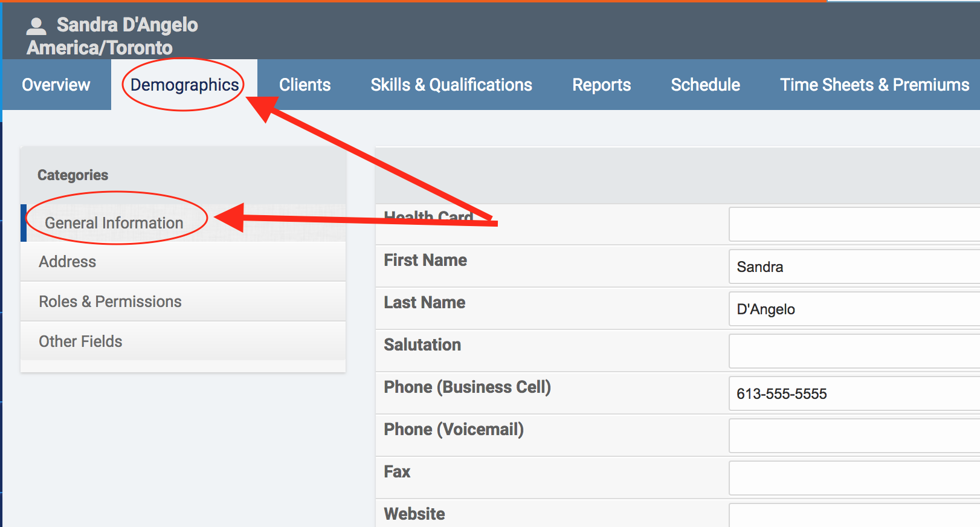This screenshot has width=980, height=527.
Task: Open the Skills & Qualifications tab
Action: 451,85
